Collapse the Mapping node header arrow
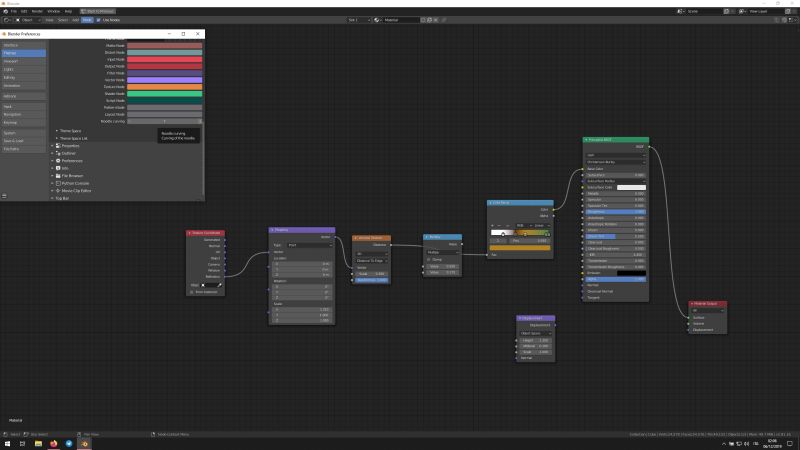Screen dimensions: 800x450 click(272, 230)
